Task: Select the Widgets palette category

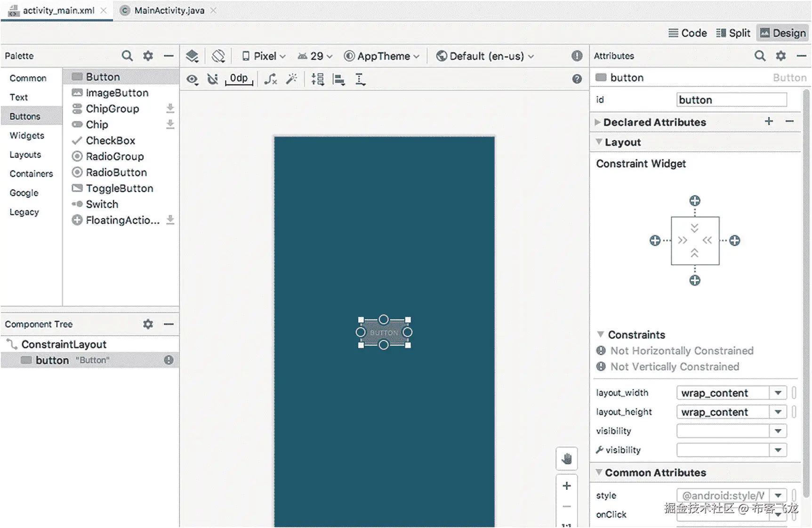Action: pos(27,136)
